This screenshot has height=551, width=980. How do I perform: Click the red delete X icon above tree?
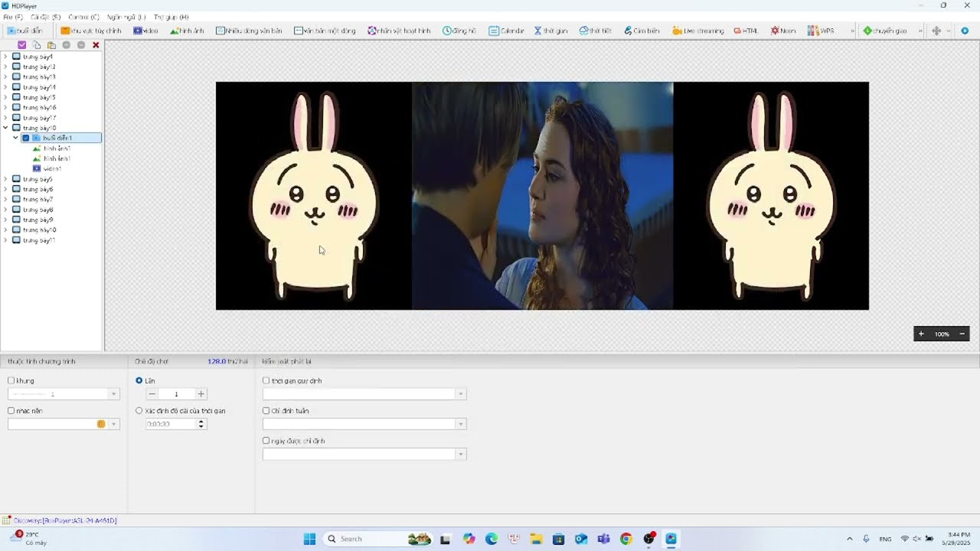click(x=96, y=45)
